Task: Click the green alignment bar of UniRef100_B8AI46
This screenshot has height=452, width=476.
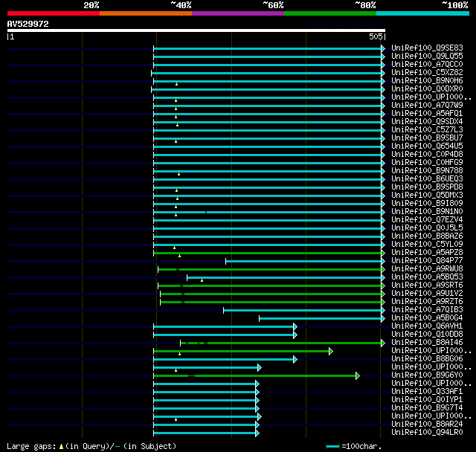Action: pos(281,343)
